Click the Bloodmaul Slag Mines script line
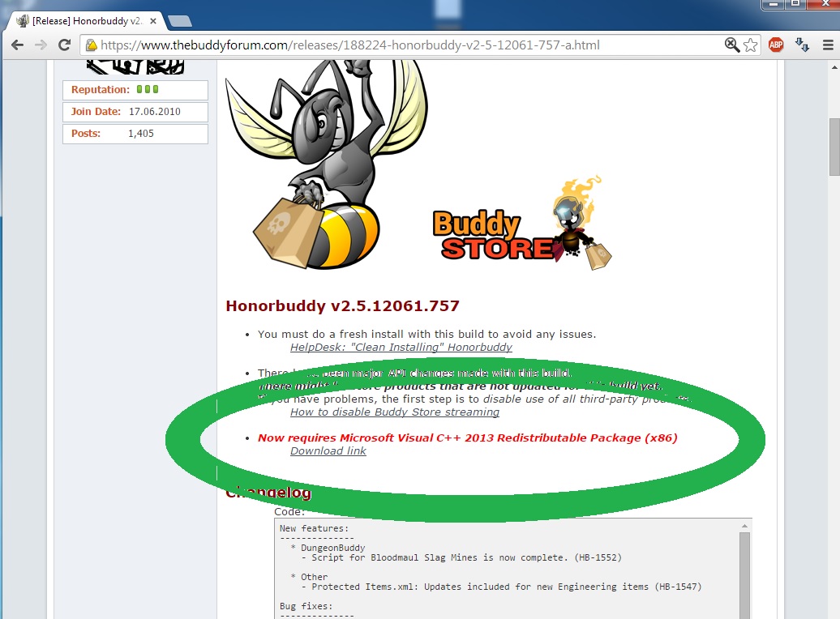Image resolution: width=840 pixels, height=619 pixels. point(461,557)
